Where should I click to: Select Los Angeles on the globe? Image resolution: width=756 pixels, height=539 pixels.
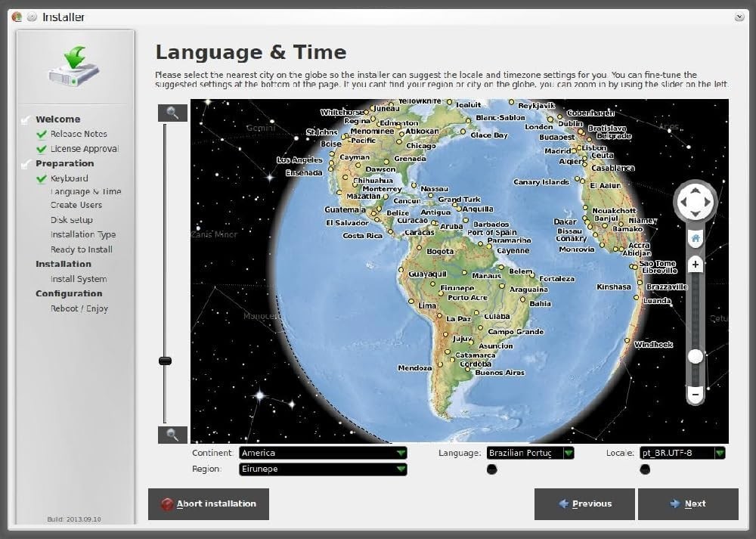[299, 160]
